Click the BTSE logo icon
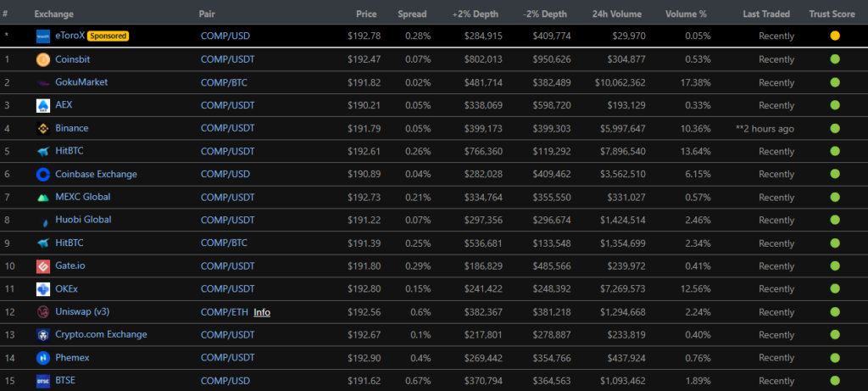 pos(43,381)
